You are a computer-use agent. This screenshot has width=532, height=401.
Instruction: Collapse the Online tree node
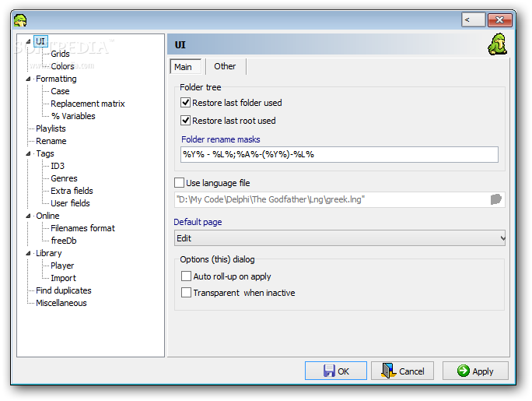(29, 216)
